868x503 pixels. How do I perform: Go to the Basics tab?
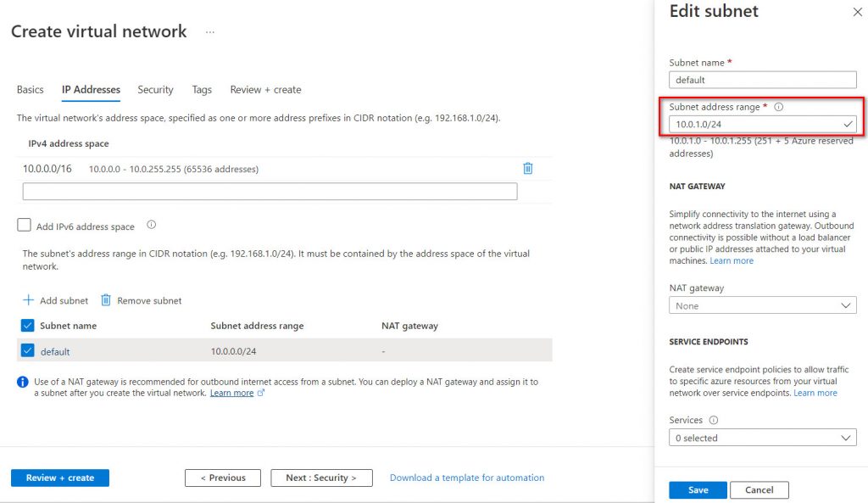(30, 89)
